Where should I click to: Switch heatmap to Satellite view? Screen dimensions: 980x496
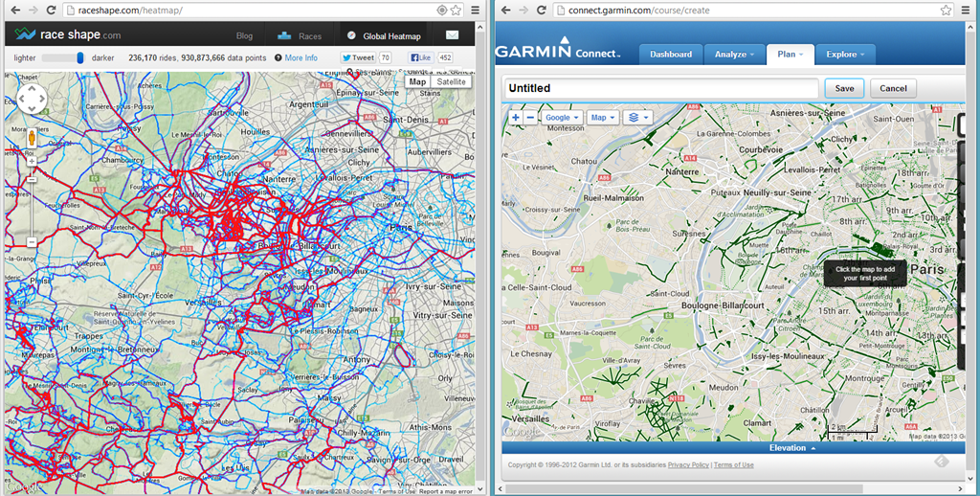tap(452, 82)
